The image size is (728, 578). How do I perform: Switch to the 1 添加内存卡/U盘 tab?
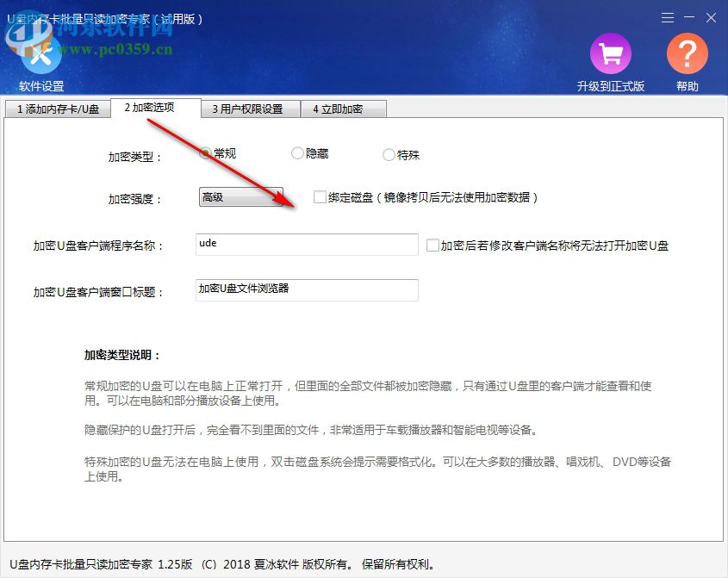click(57, 109)
